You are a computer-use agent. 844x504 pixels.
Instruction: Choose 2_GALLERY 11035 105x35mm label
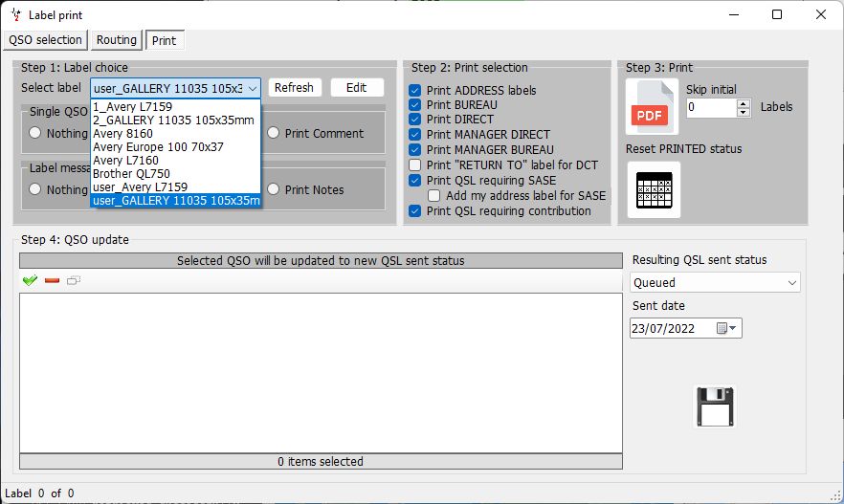175,120
